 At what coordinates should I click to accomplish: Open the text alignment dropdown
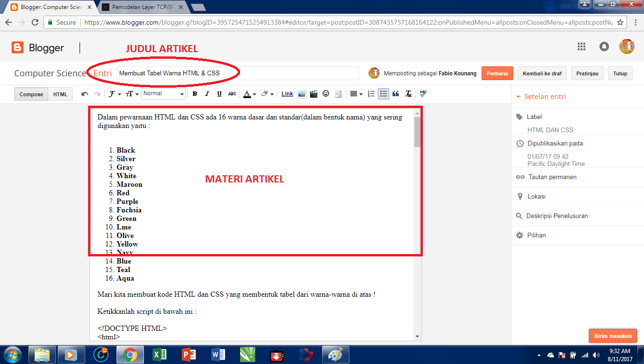(355, 93)
